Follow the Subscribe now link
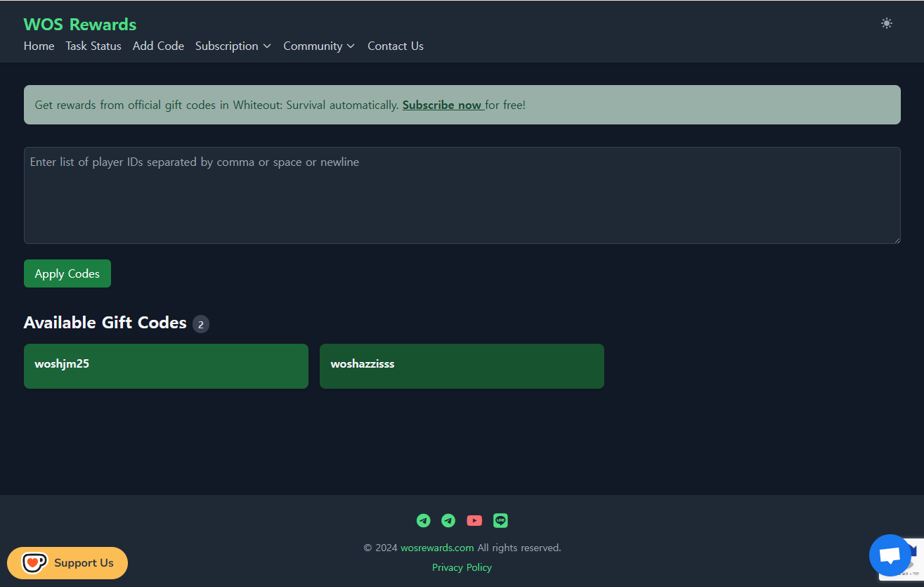The height and width of the screenshot is (587, 924). [442, 105]
